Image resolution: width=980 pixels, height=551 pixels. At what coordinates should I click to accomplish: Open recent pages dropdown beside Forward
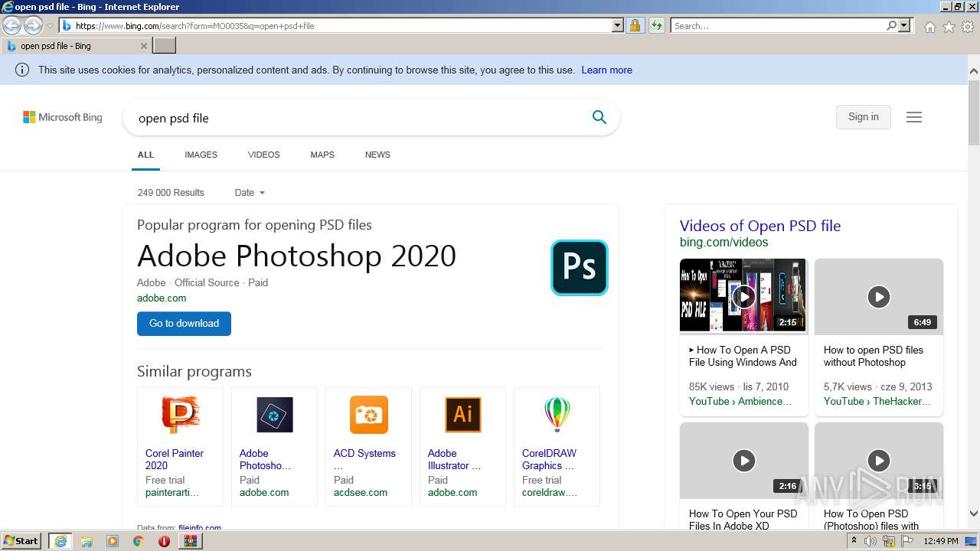tap(50, 26)
